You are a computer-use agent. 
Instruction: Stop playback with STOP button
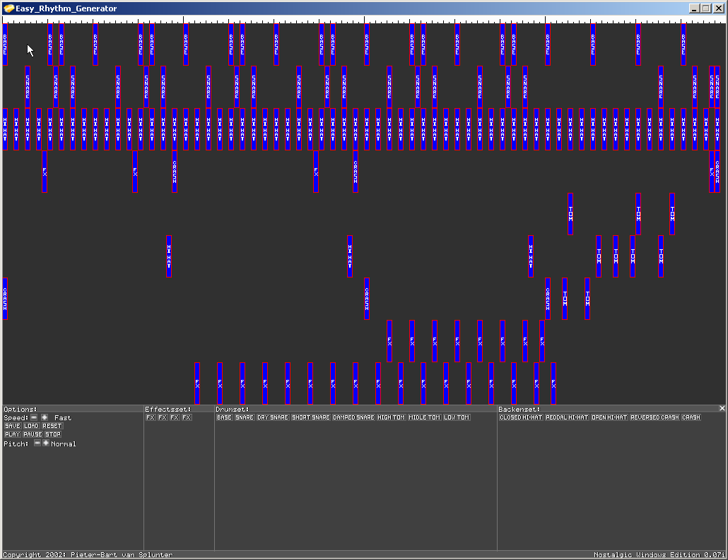53,434
